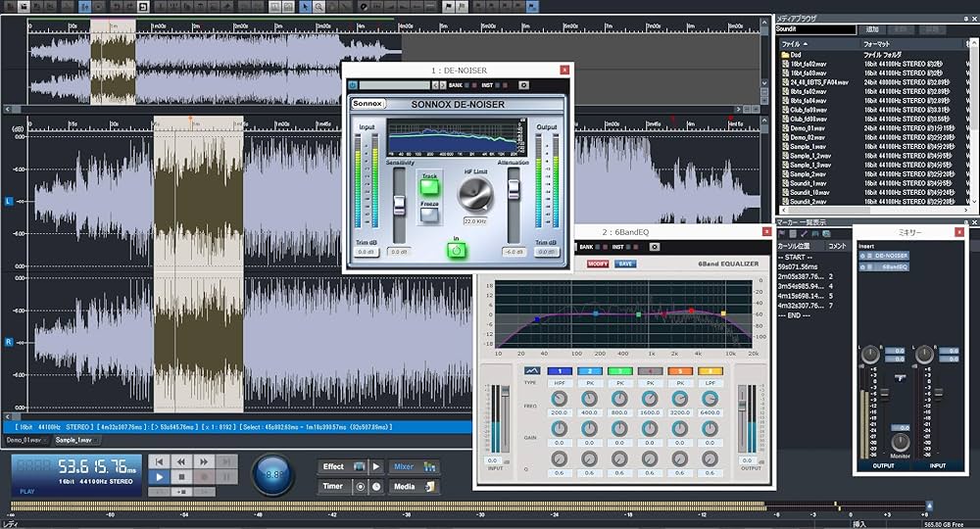Adjust the 6BandEQ output fader
The image size is (980, 529).
point(743,405)
